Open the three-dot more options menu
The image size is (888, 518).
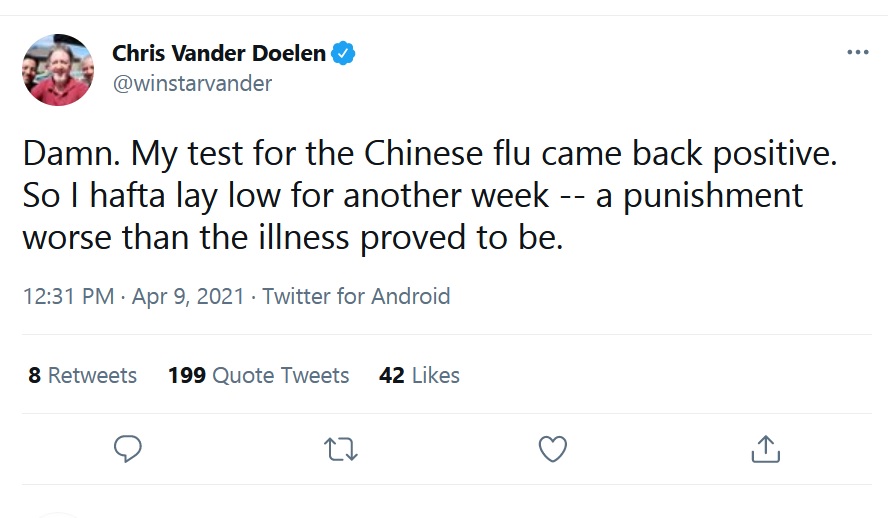(x=857, y=53)
